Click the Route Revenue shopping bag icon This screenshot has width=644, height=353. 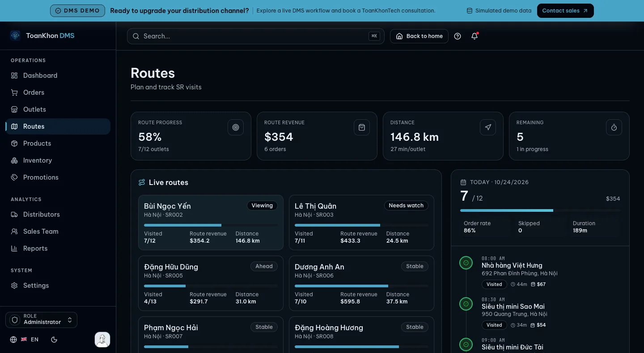[362, 127]
